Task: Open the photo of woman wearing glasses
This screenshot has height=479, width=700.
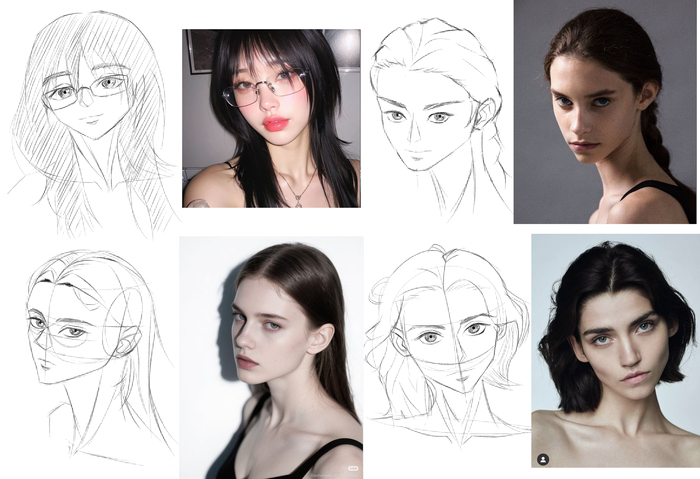Action: (x=270, y=118)
